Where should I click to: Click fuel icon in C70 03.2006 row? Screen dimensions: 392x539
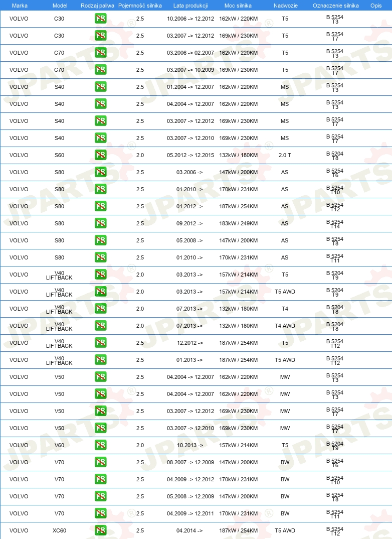101,53
